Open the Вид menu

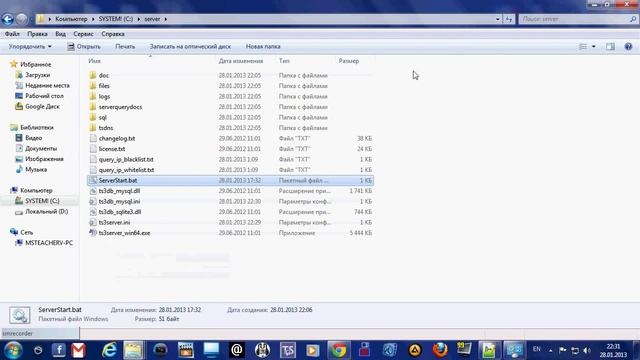pos(60,34)
